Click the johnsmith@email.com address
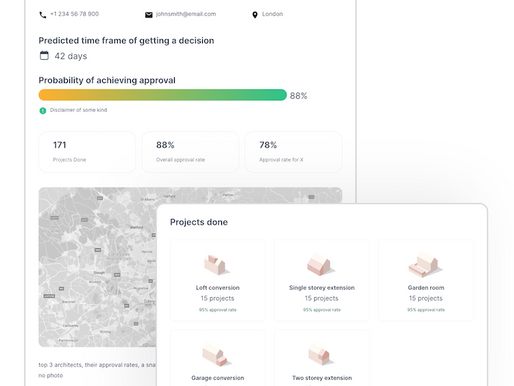 pyautogui.click(x=186, y=14)
